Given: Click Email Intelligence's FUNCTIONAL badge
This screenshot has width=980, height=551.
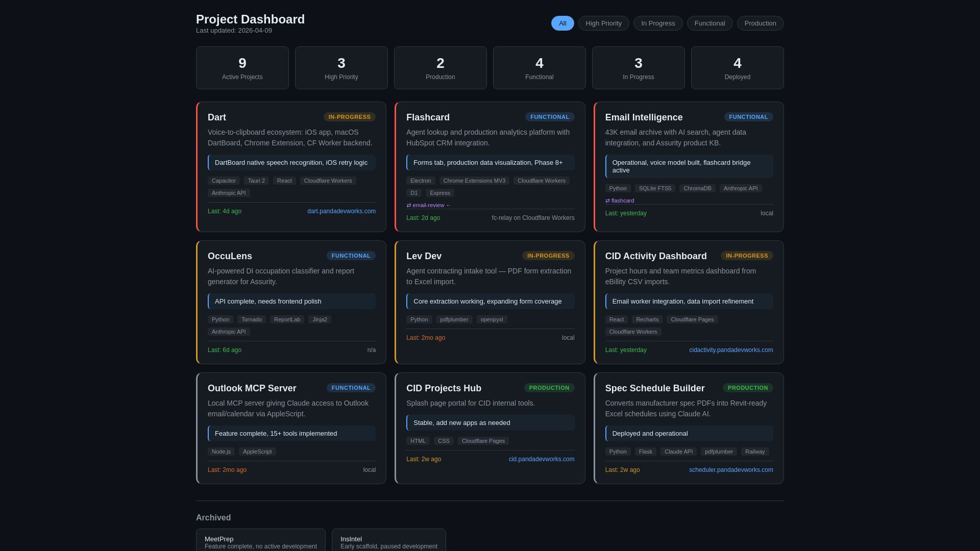Looking at the screenshot, I should click(x=748, y=117).
